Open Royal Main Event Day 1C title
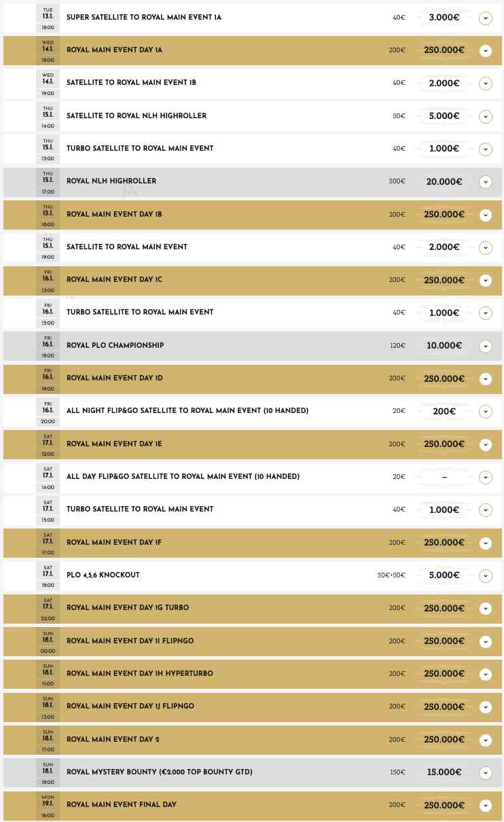Viewport: 504px width, 822px height. click(x=114, y=280)
